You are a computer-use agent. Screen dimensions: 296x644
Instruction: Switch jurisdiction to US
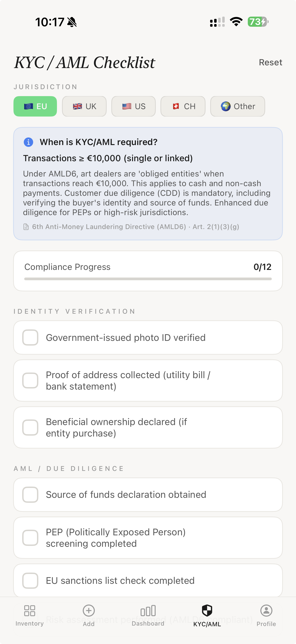point(133,106)
